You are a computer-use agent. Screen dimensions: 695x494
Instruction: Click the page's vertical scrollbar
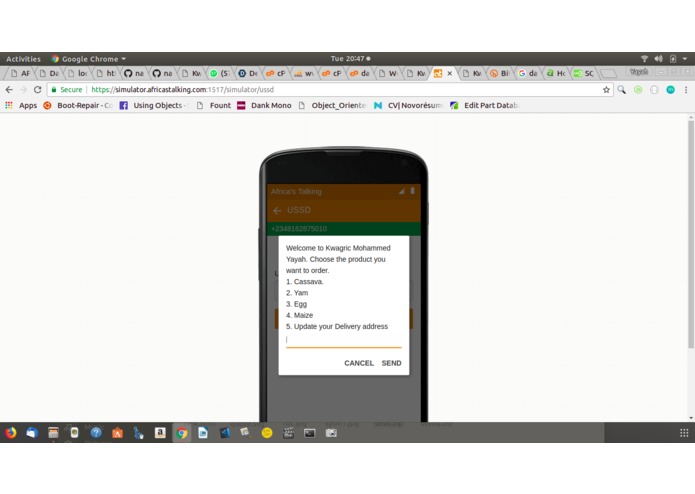pyautogui.click(x=691, y=235)
